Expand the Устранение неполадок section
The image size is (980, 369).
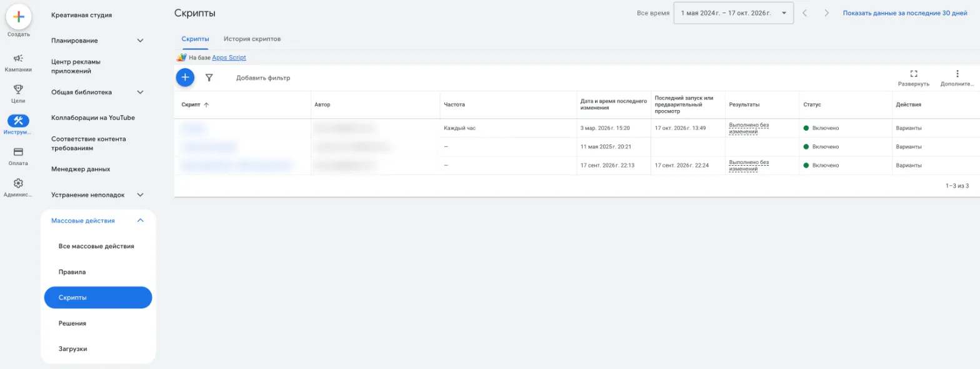(x=141, y=195)
